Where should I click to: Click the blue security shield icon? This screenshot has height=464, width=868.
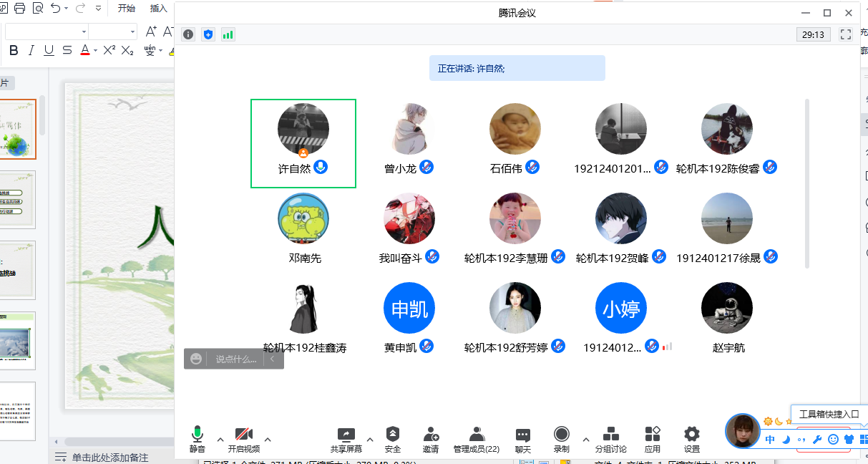click(208, 34)
